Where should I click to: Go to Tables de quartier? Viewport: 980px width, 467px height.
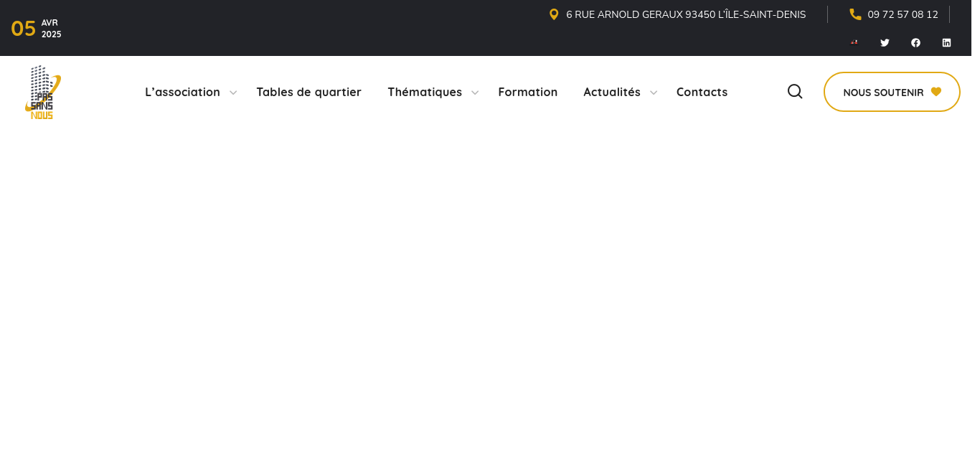[308, 92]
